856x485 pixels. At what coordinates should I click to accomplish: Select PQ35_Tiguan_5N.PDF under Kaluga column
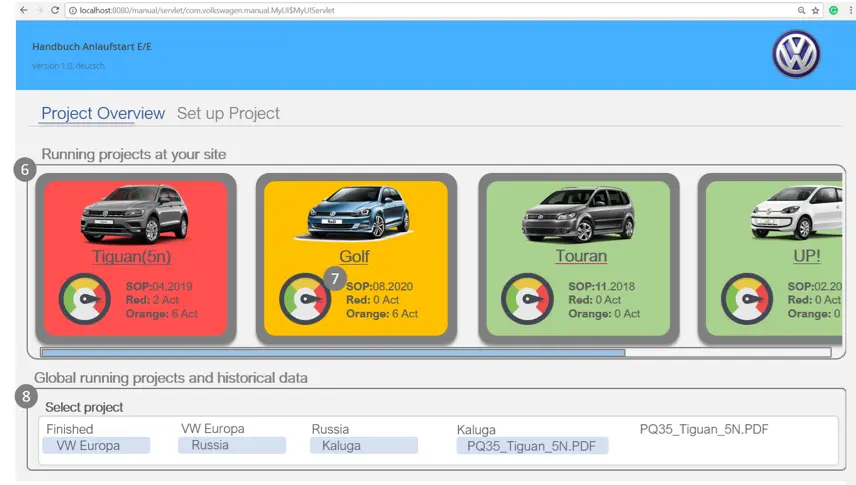tap(532, 446)
